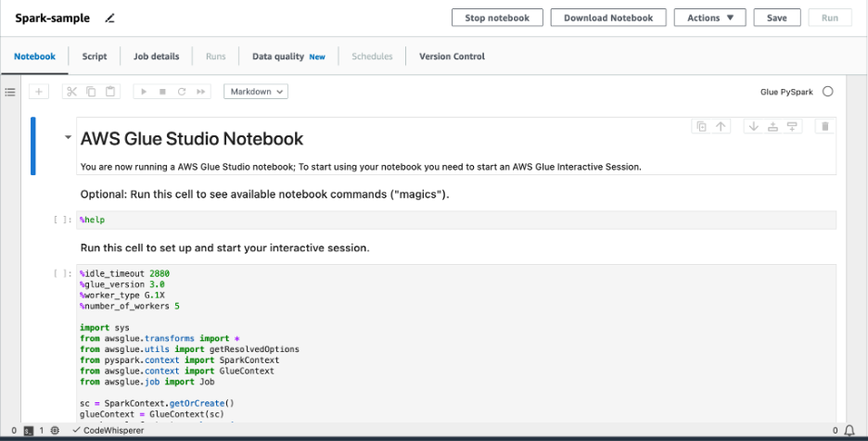Click the 'from awsglue.job import Job' line
The image size is (868, 441).
tap(147, 382)
